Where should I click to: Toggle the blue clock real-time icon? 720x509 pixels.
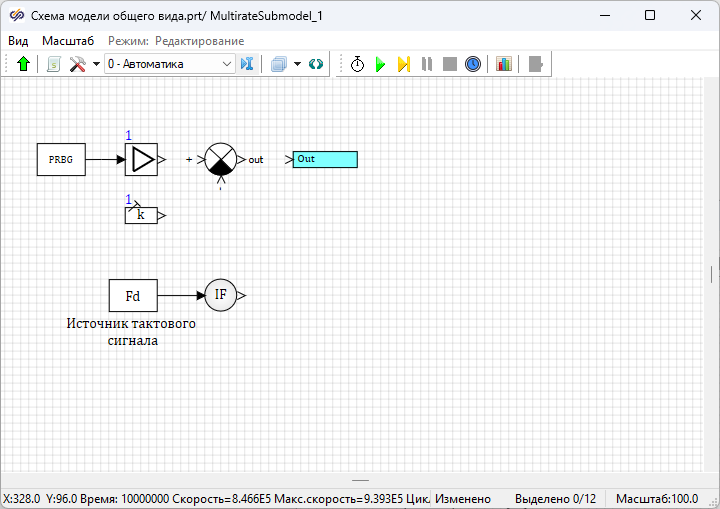point(473,64)
